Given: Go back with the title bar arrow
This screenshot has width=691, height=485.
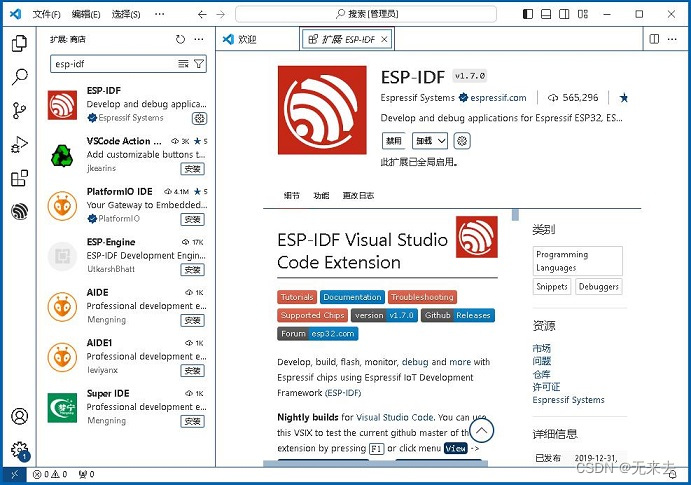Looking at the screenshot, I should [202, 15].
